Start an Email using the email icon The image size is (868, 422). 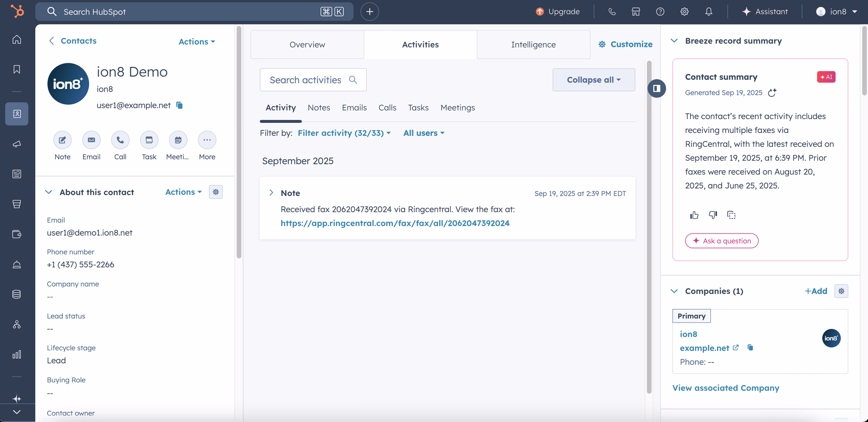pyautogui.click(x=91, y=140)
